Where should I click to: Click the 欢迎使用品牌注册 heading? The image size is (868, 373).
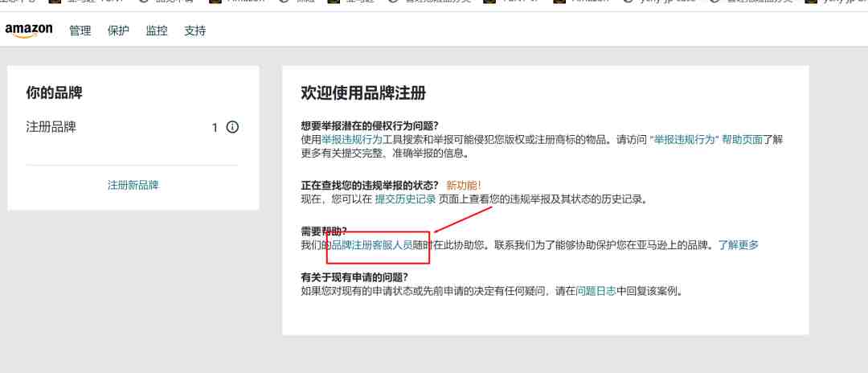[364, 93]
